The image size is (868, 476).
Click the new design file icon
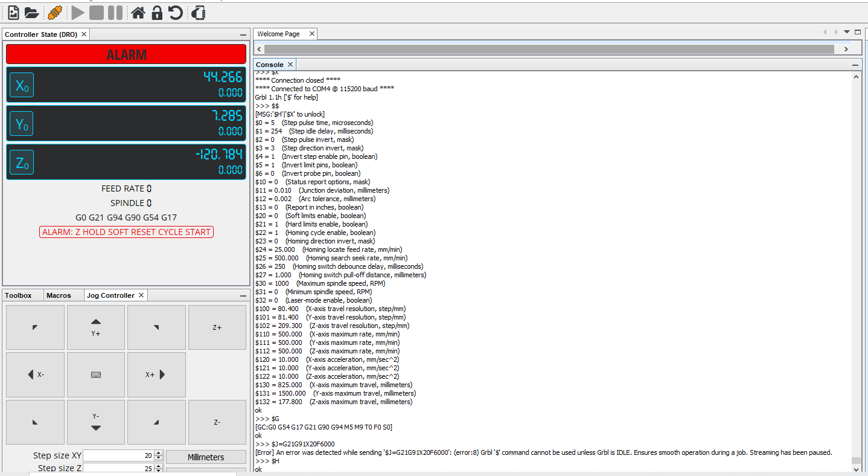13,12
